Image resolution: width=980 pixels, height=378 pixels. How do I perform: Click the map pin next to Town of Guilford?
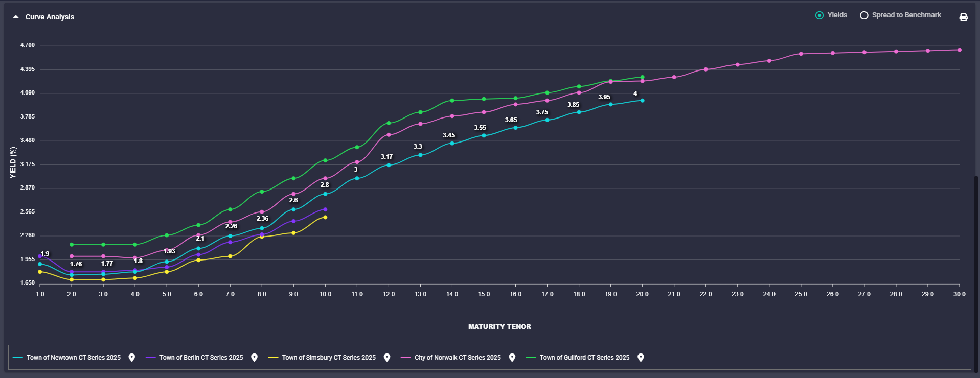coord(641,358)
